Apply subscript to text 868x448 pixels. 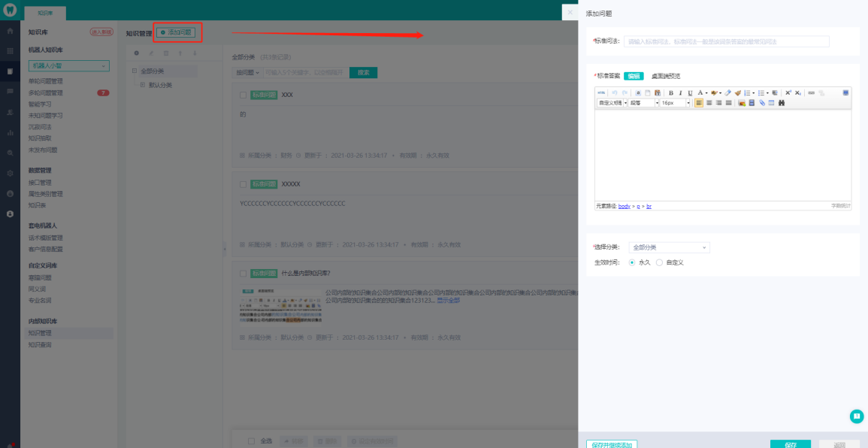click(797, 93)
